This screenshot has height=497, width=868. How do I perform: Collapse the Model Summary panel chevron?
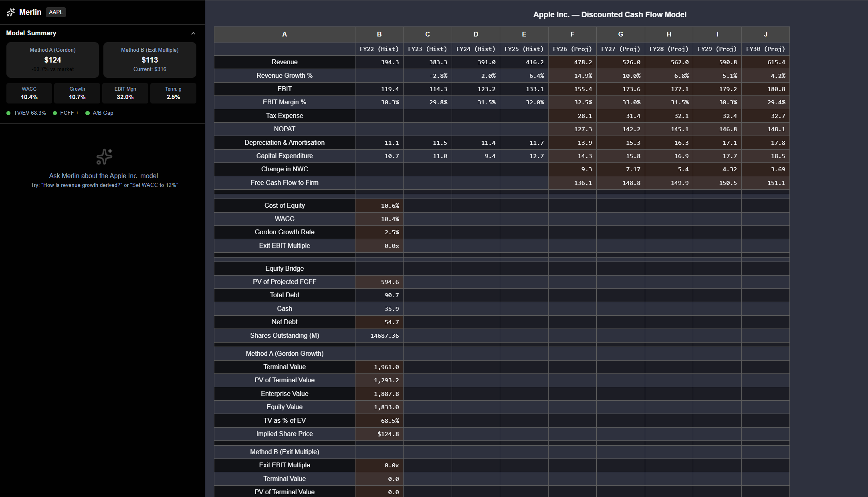coord(193,33)
